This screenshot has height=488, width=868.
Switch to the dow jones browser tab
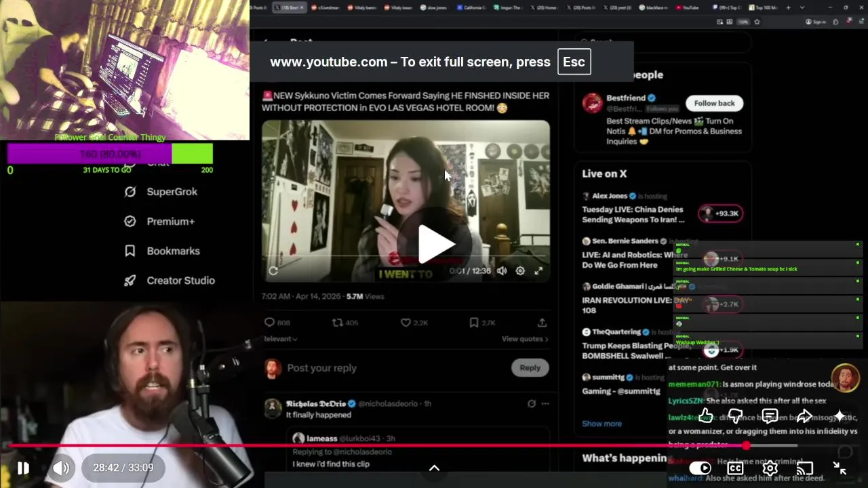(x=433, y=7)
